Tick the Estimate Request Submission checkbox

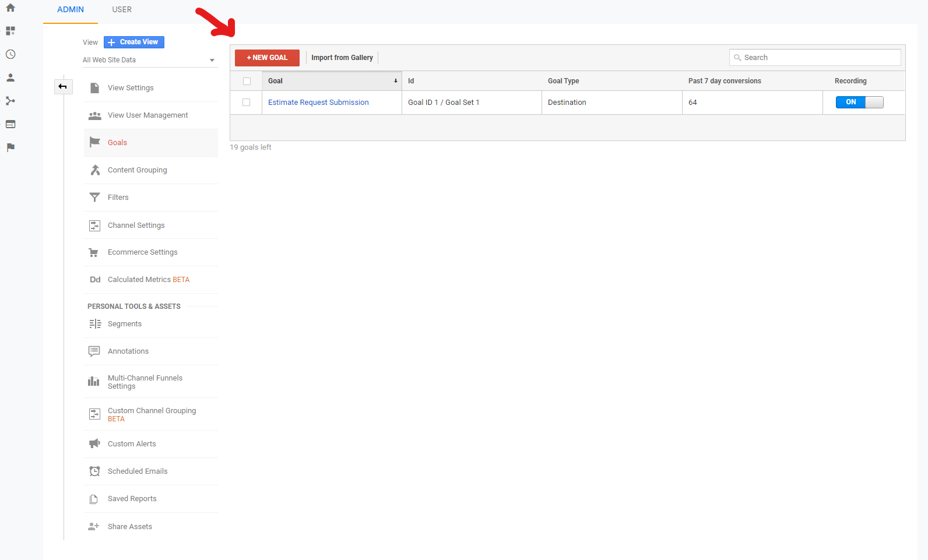[247, 103]
